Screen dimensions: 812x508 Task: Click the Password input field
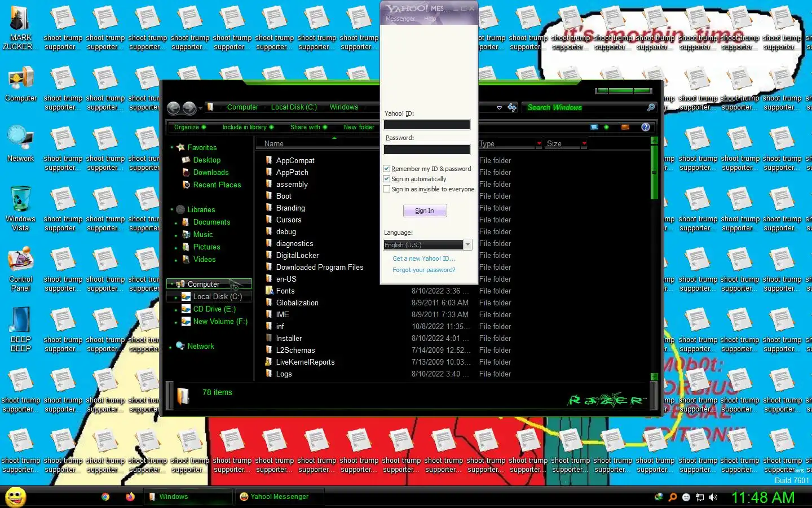pyautogui.click(x=427, y=150)
